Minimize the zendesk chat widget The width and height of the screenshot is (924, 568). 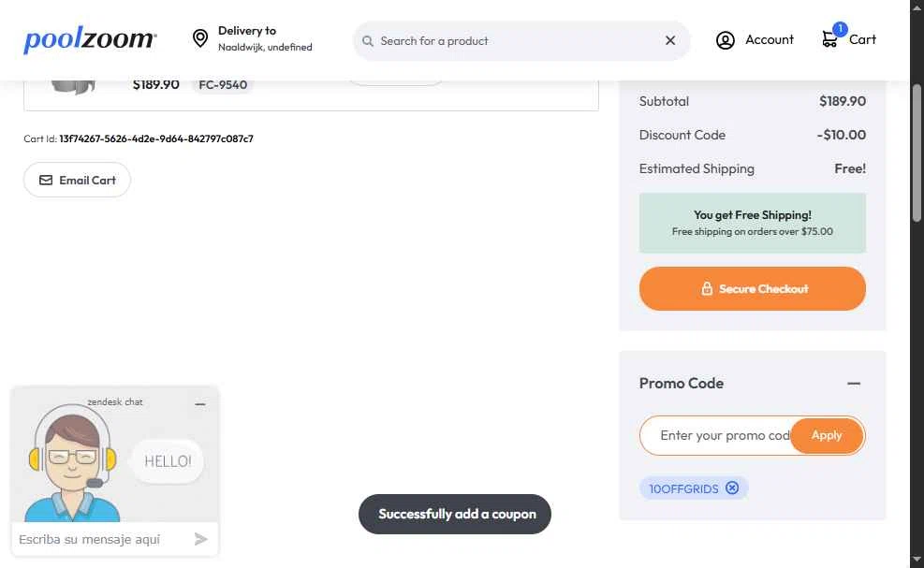tap(200, 403)
